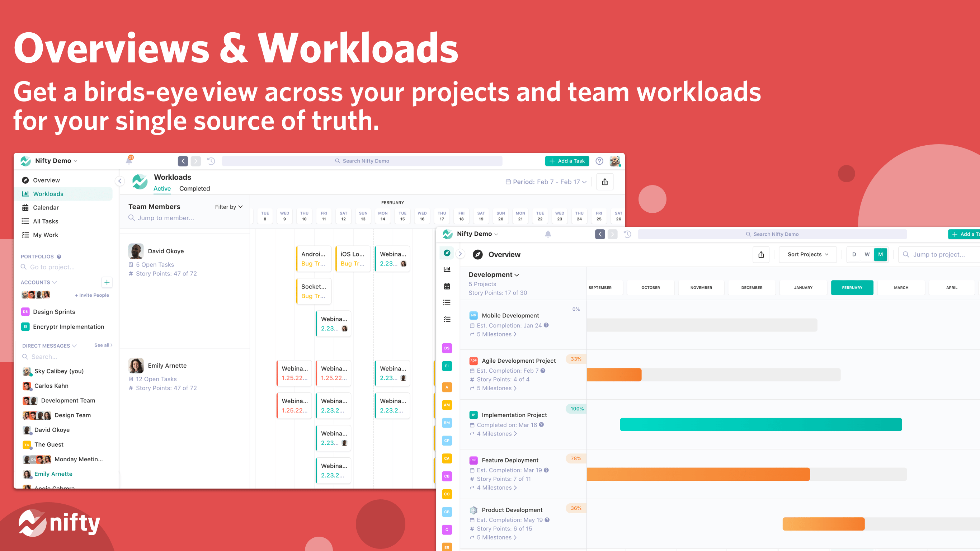Open the help question mark icon
Screen dimensions: 980x551
599,161
